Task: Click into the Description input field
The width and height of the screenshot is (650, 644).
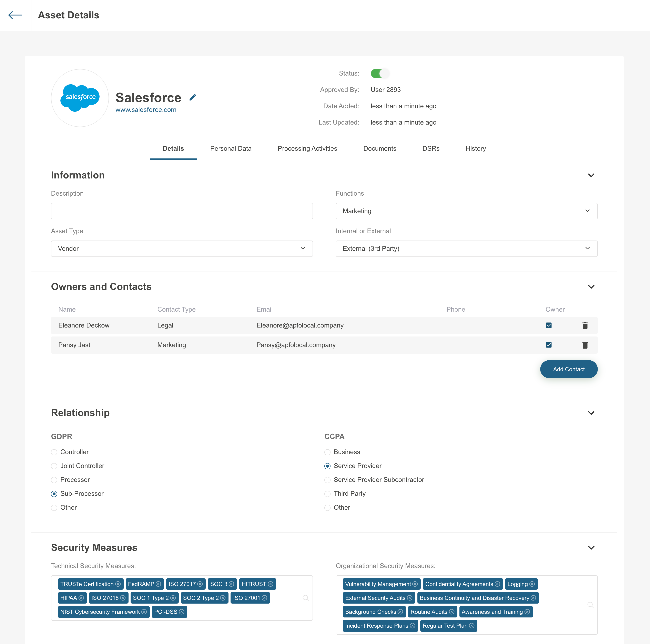Action: pos(182,211)
